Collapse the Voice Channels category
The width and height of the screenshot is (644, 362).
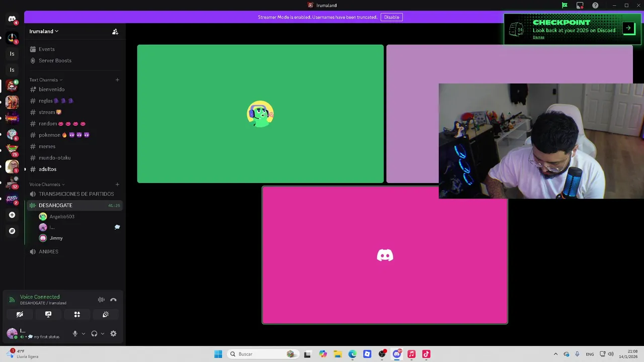pos(47,185)
